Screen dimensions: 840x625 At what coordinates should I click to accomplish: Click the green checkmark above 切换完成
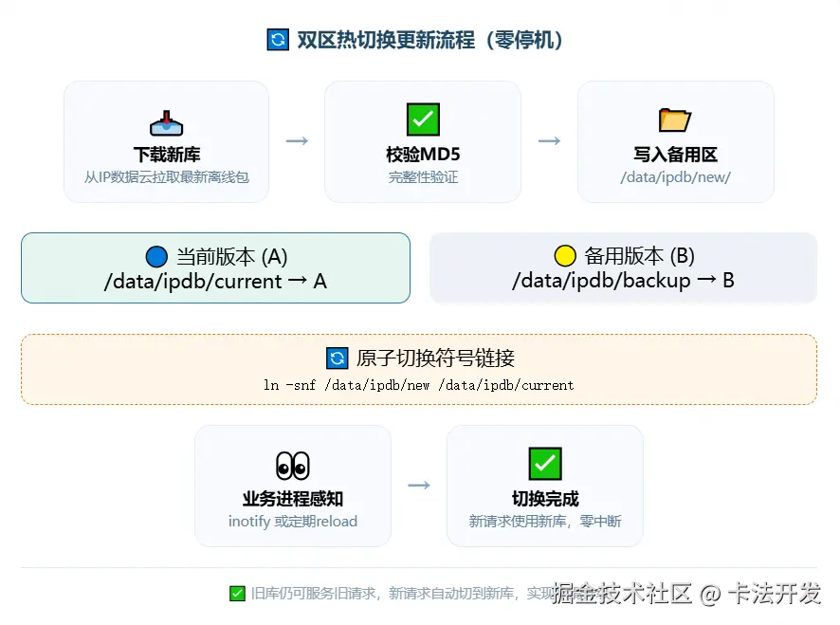544,465
